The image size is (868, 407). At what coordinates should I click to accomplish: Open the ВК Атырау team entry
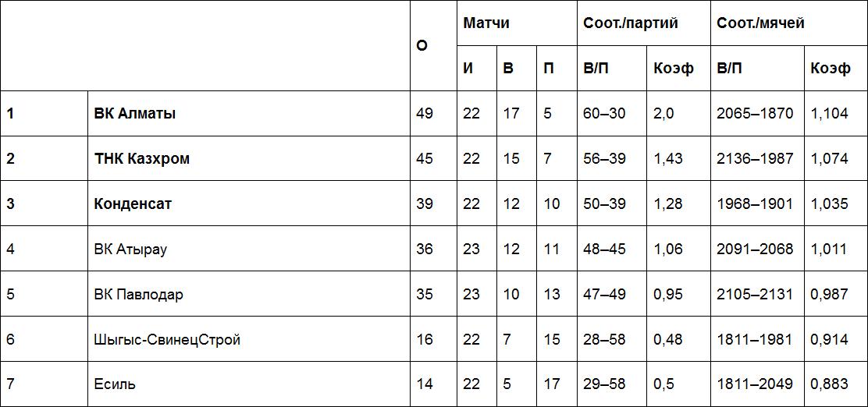pos(130,249)
